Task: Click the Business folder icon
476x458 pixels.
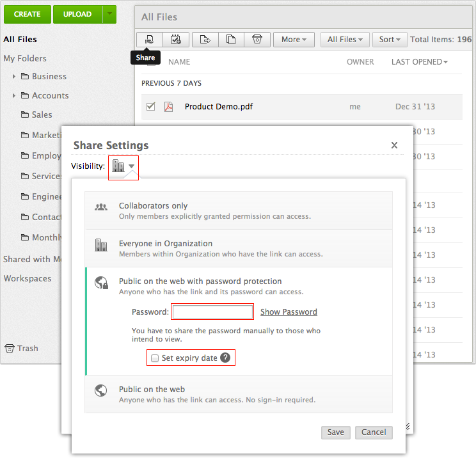Action: click(25, 76)
